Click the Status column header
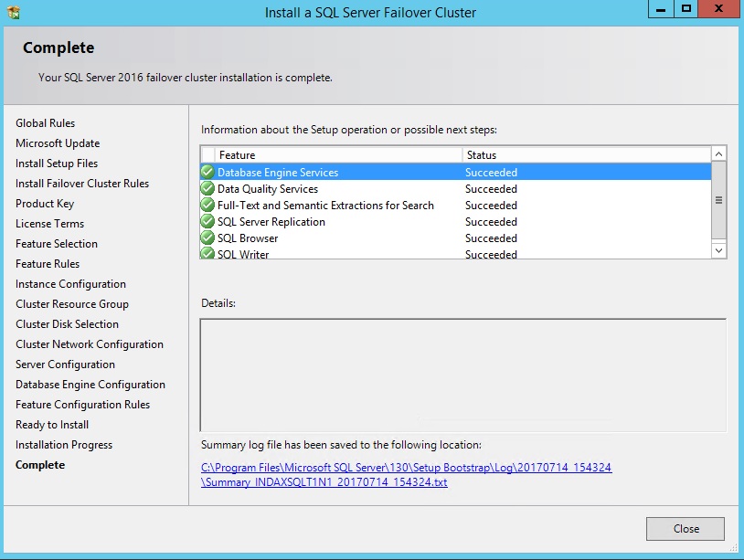The height and width of the screenshot is (560, 744). click(585, 155)
